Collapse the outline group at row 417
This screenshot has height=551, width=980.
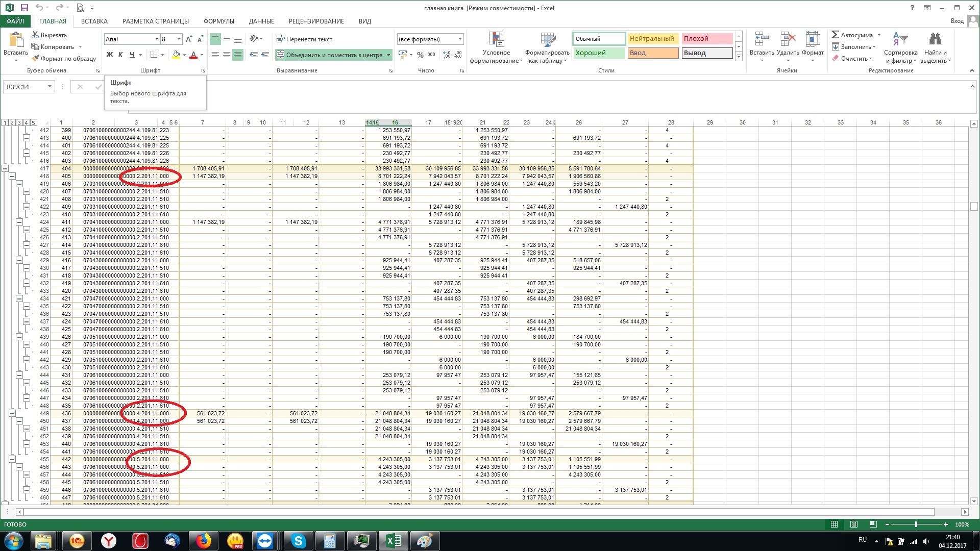(x=5, y=168)
